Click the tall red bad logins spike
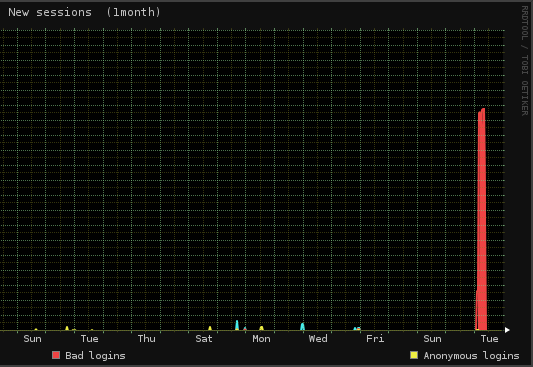 pyautogui.click(x=481, y=219)
